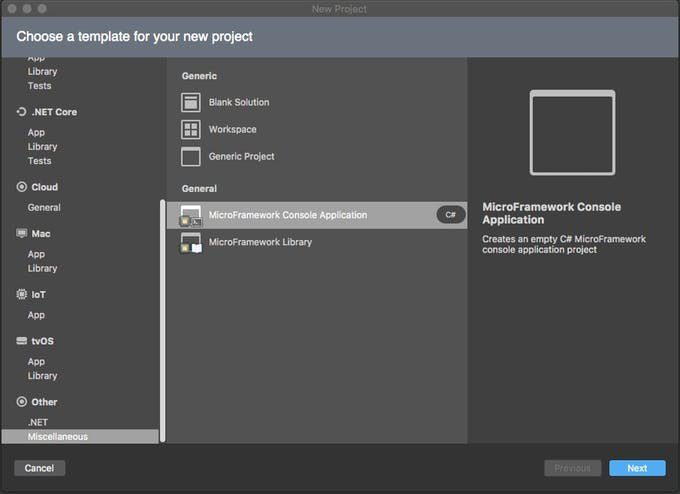Viewport: 680px width, 494px height.
Task: Click the category list scrollbar
Action: 163,321
